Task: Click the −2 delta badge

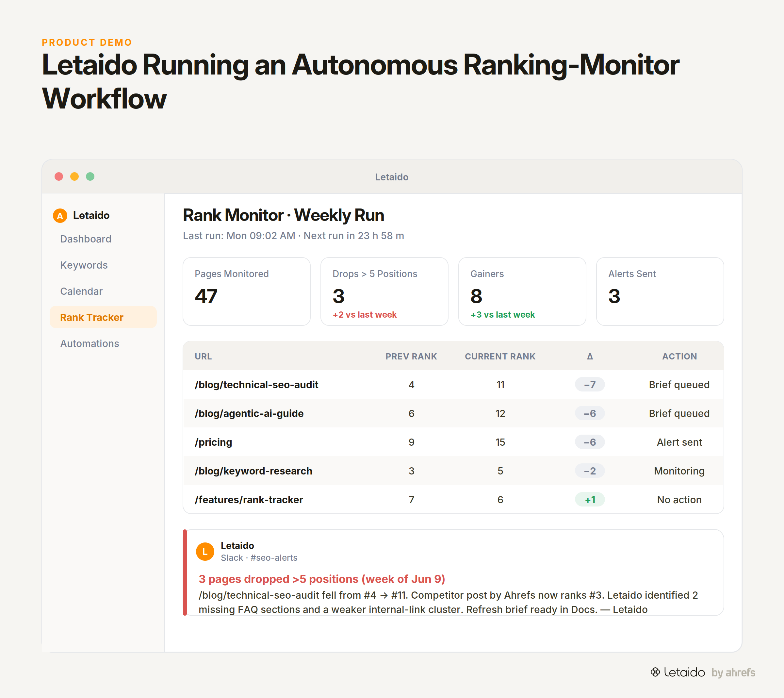Action: tap(590, 471)
